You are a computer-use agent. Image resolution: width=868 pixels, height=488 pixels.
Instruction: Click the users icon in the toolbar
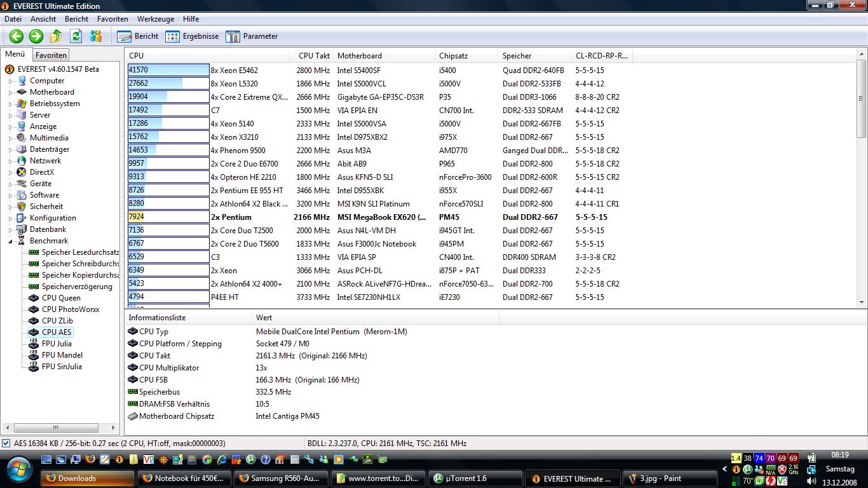(x=96, y=36)
